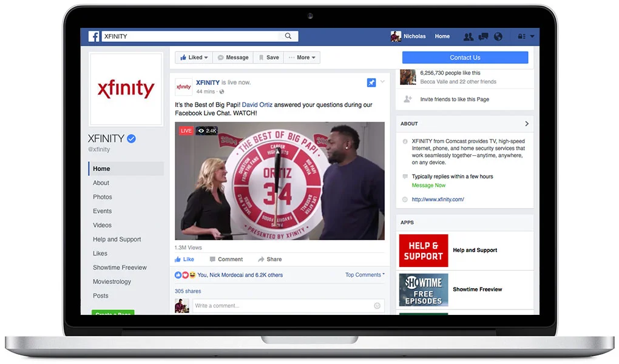Select Posts in the page sidebar
619x364 pixels.
click(x=100, y=295)
